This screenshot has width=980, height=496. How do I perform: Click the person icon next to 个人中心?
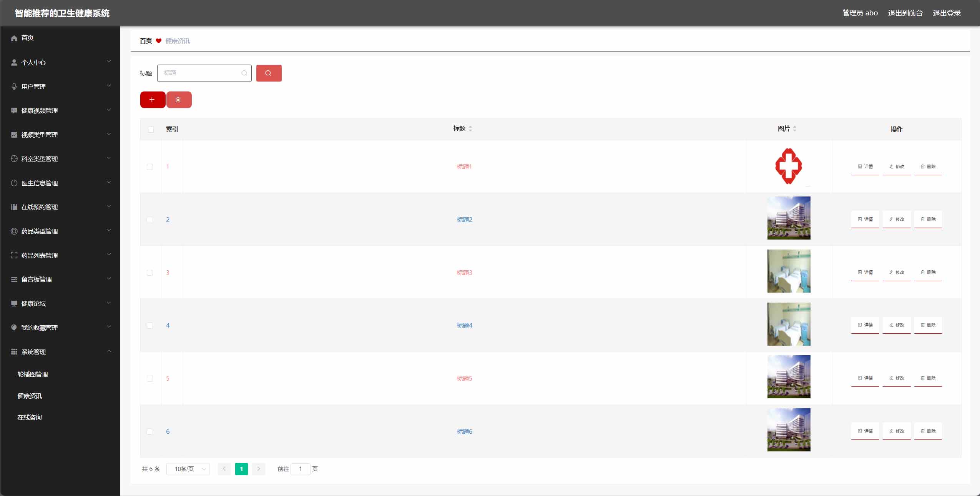tap(14, 62)
